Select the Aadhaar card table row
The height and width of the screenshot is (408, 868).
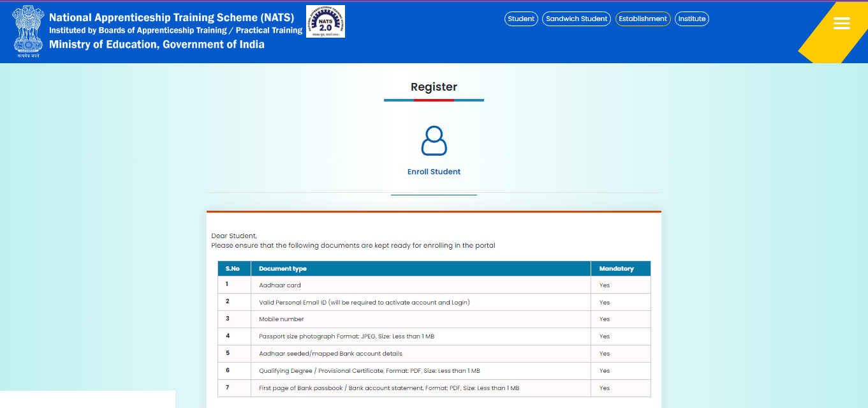[x=279, y=285]
